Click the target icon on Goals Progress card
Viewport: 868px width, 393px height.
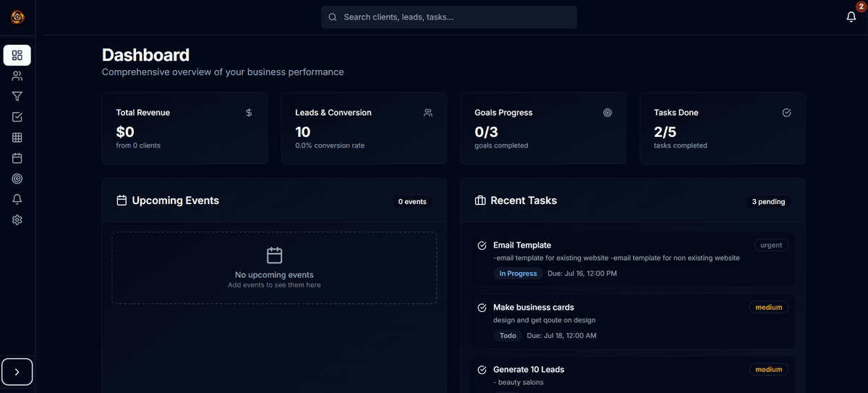pyautogui.click(x=608, y=113)
